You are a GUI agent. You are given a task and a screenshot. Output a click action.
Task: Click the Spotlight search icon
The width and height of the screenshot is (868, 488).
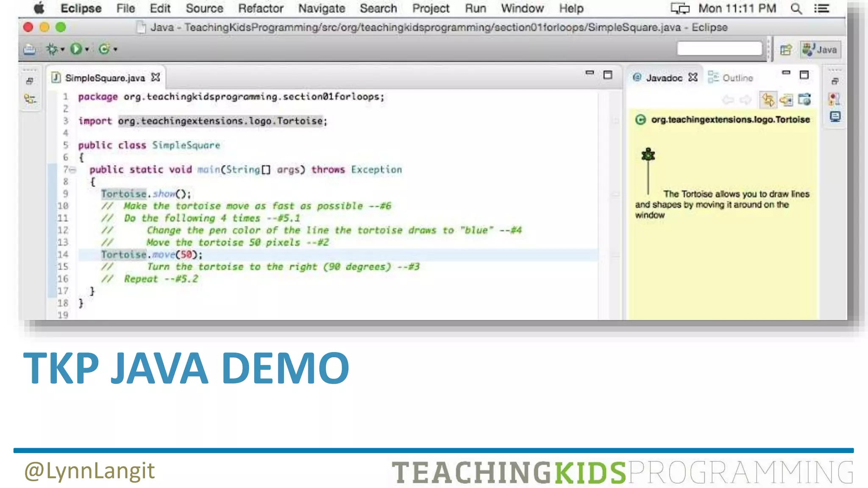796,8
